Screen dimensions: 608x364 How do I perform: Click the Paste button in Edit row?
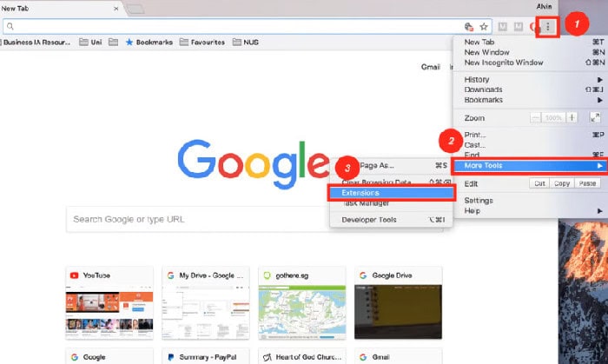587,183
